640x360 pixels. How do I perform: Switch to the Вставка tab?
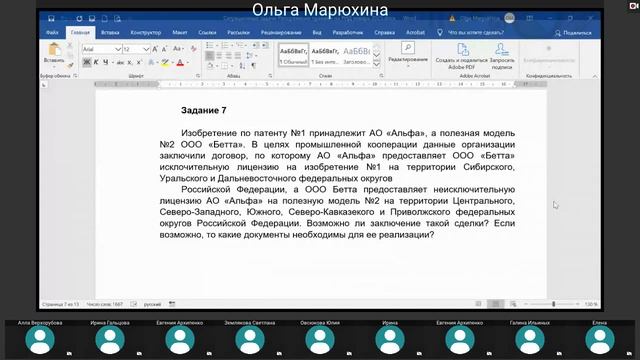(x=110, y=32)
